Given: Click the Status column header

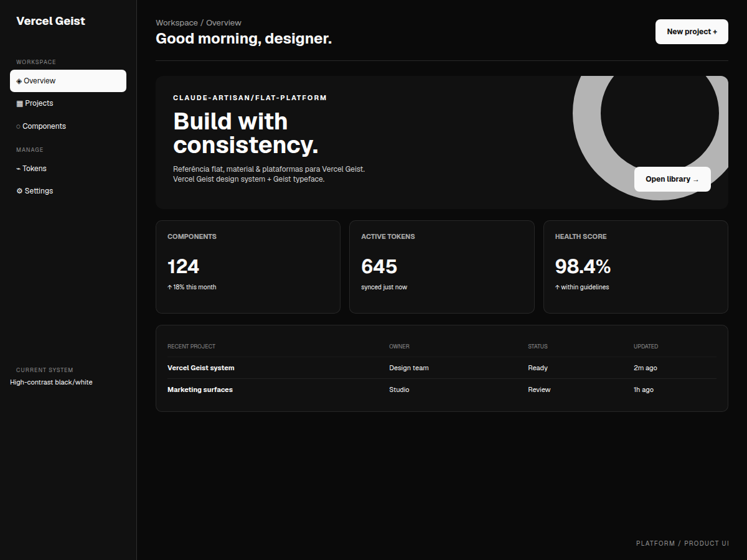Looking at the screenshot, I should tap(538, 347).
